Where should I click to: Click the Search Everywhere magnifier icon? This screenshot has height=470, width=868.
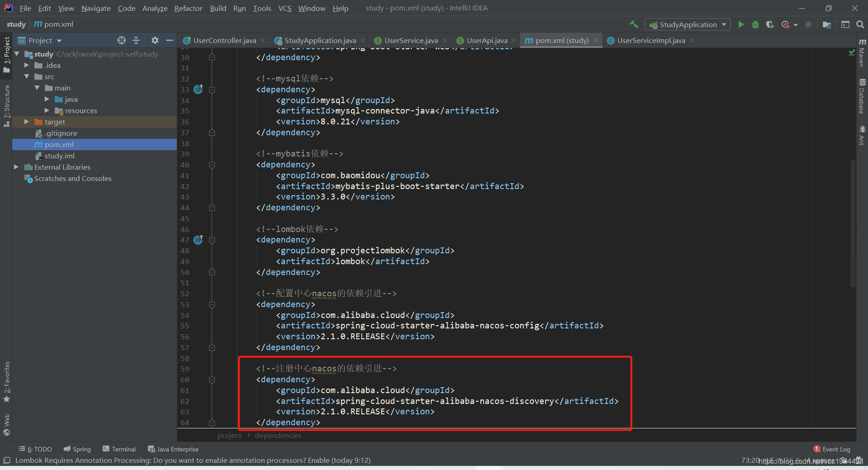(x=860, y=24)
